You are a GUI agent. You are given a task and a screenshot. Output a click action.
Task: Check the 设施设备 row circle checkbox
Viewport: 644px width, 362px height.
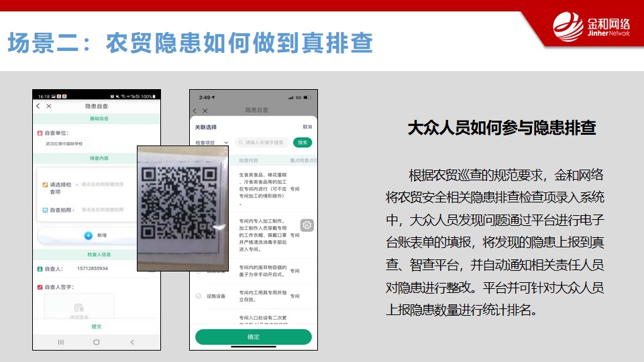[199, 296]
